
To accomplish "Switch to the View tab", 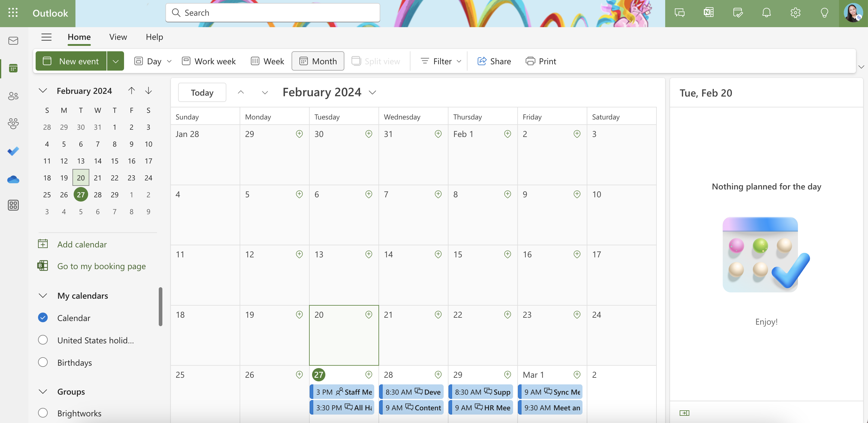I will click(x=118, y=37).
